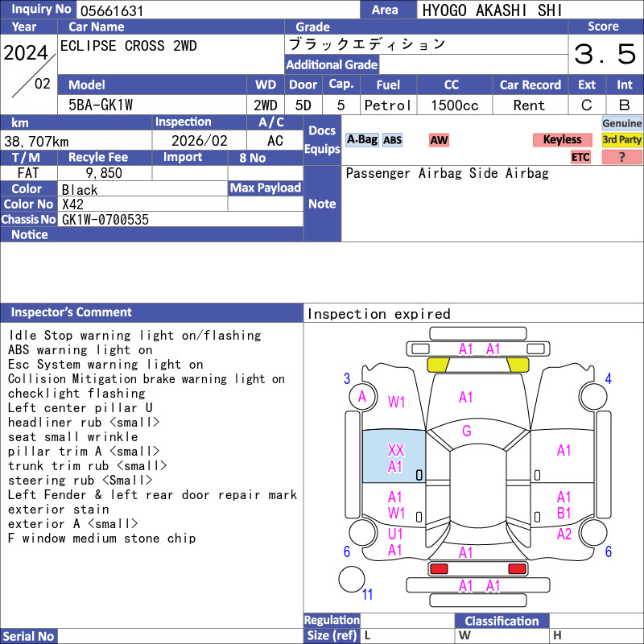Click the Size (ref) label
The height and width of the screenshot is (644, 644).
332,635
